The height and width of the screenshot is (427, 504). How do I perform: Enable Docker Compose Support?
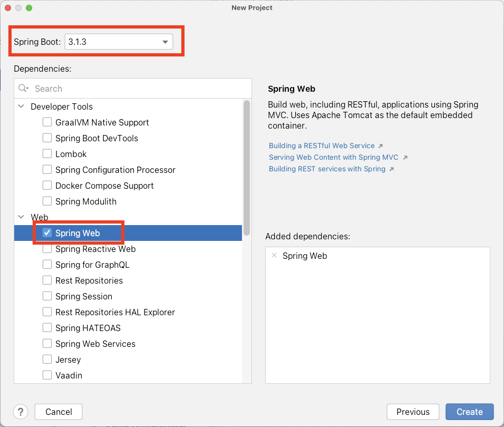[47, 186]
